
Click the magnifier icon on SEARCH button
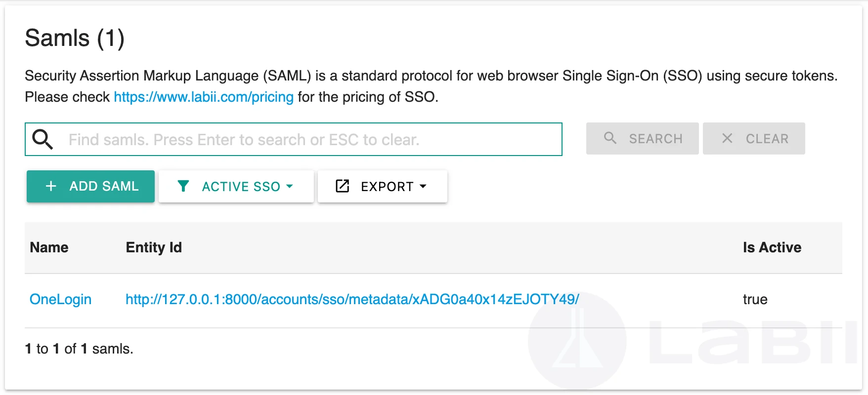coord(610,138)
